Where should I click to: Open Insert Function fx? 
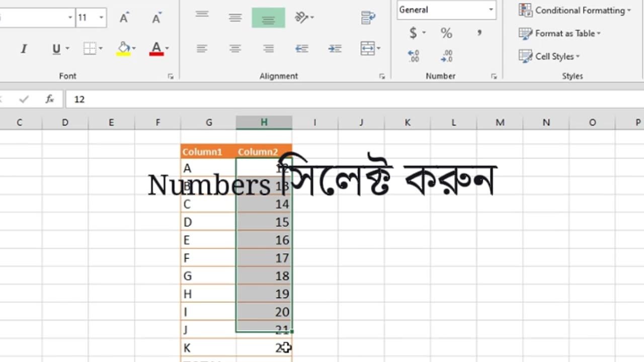(50, 100)
